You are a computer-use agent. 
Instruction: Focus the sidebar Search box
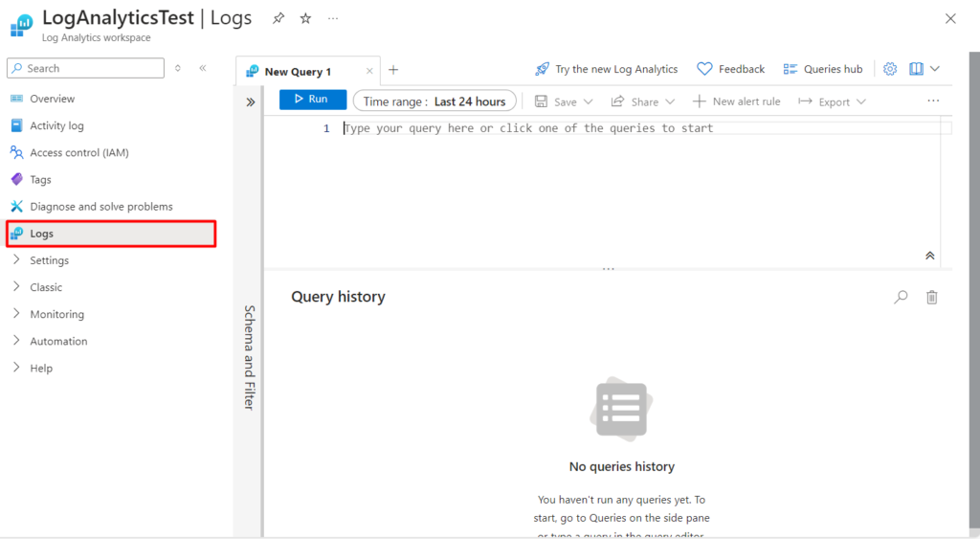click(x=85, y=68)
